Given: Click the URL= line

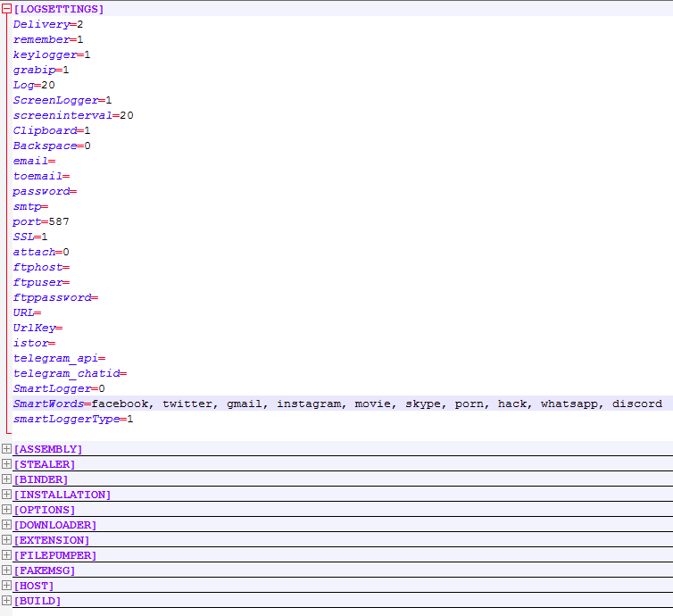Looking at the screenshot, I should [27, 313].
